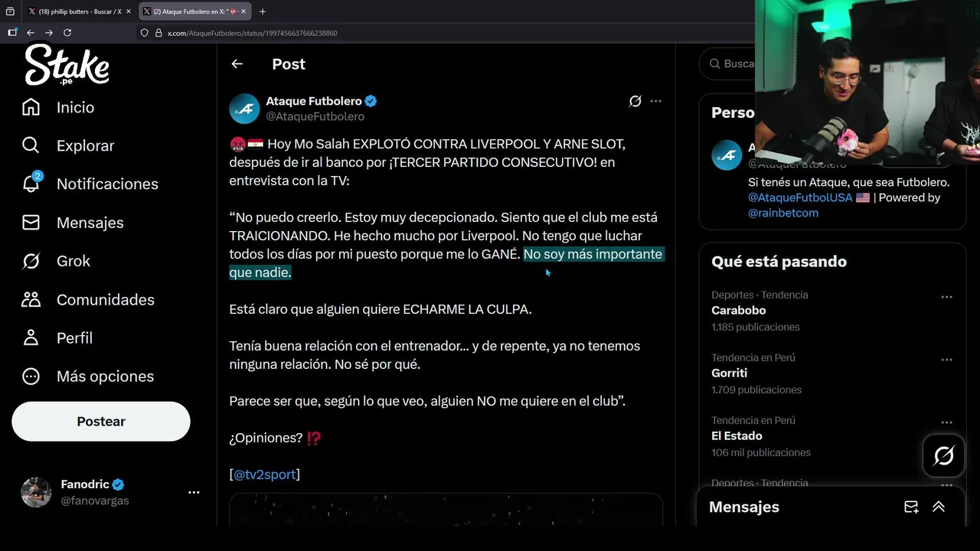Open the @tv2sport mention link
Screen dimensions: 980x551
click(x=265, y=474)
